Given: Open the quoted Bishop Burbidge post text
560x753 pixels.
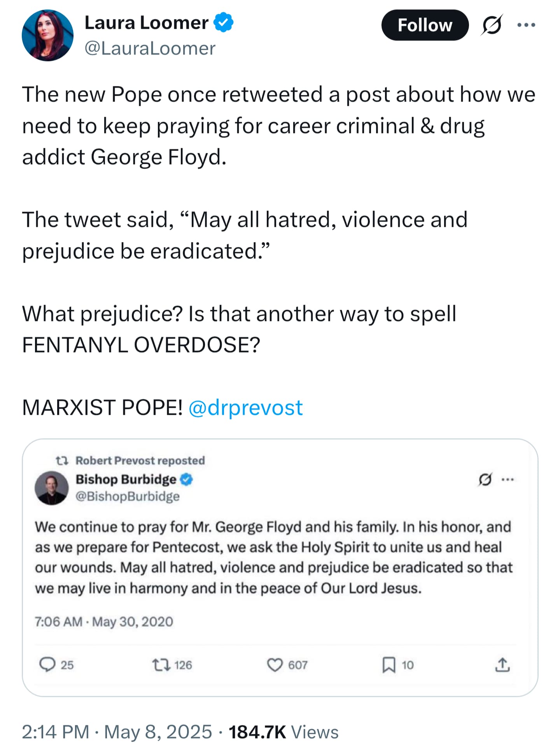Looking at the screenshot, I should [274, 557].
